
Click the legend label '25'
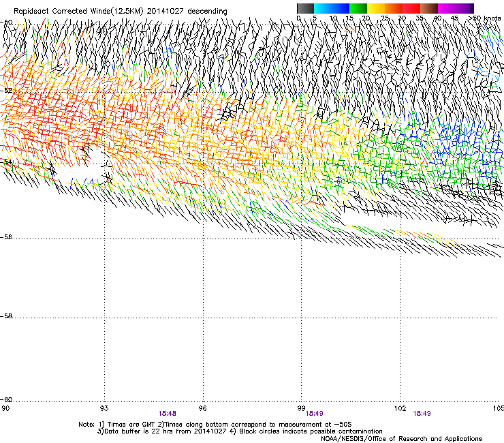tap(385, 18)
